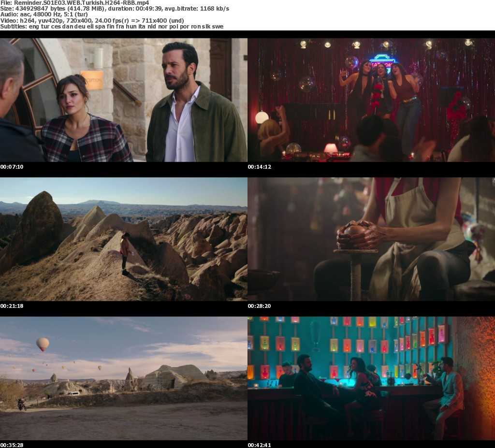
Task: Click the rocky valley landscape thumbnail
Action: click(x=123, y=239)
